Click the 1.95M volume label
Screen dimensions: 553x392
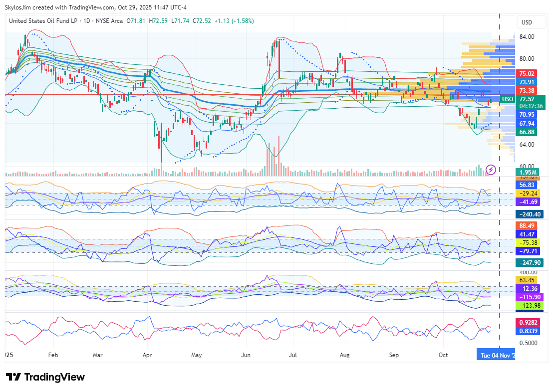[x=527, y=173]
